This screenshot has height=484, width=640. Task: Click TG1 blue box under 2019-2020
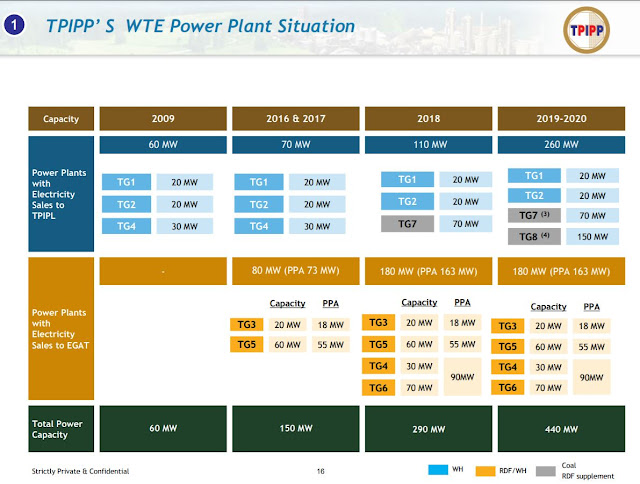point(534,175)
